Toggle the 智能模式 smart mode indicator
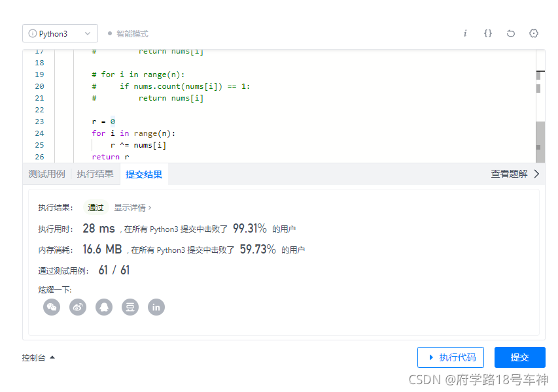Image resolution: width=558 pixels, height=392 pixels. [128, 34]
